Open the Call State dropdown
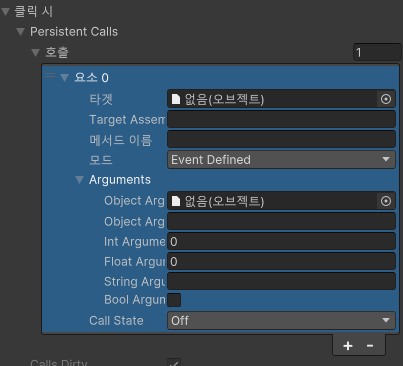Screen dimensions: 403x366 (281, 321)
